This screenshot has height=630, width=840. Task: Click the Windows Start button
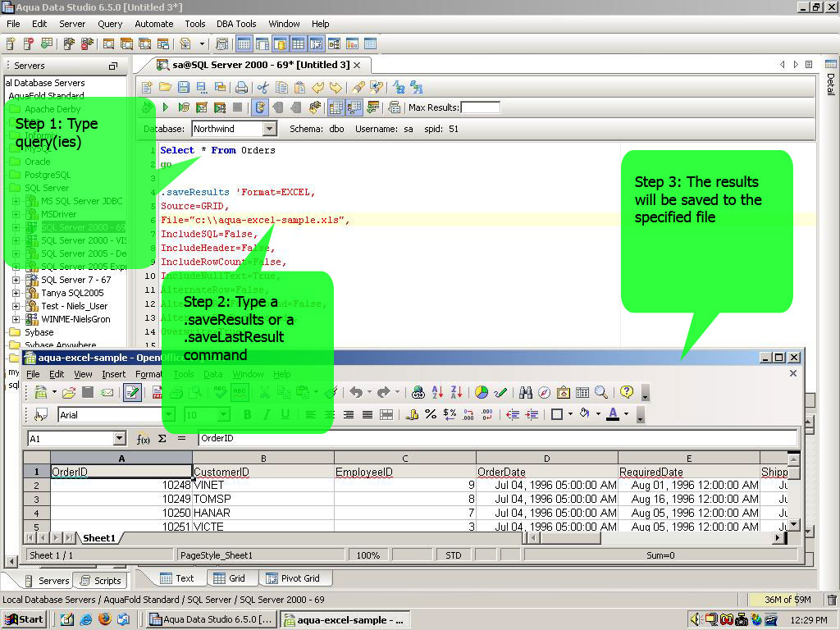coord(24,620)
